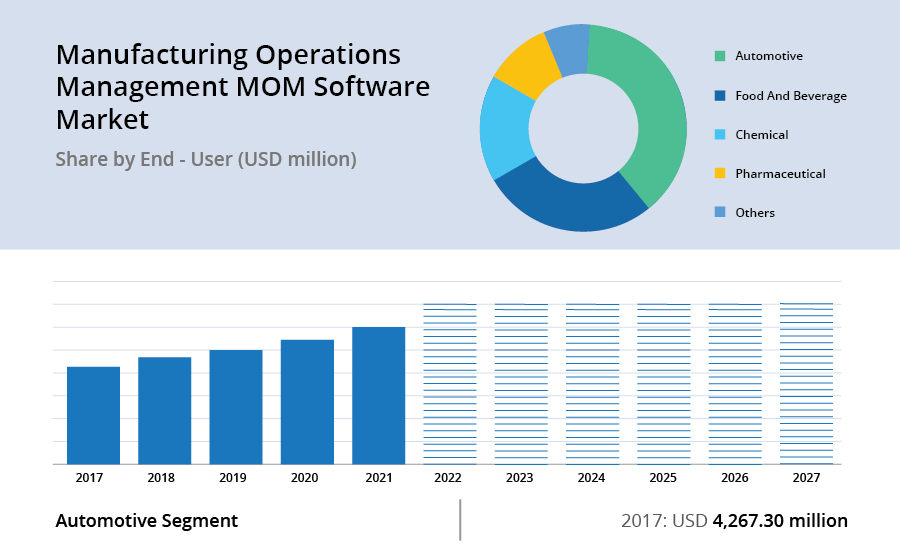Screen dimensions: 900x560
Task: Click the 2018 axis label
Action: [x=161, y=477]
